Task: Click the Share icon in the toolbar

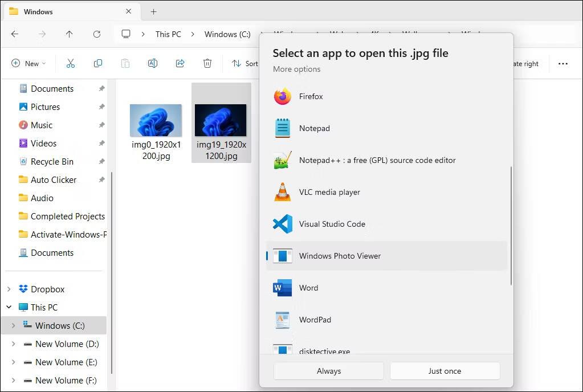Action: (180, 63)
